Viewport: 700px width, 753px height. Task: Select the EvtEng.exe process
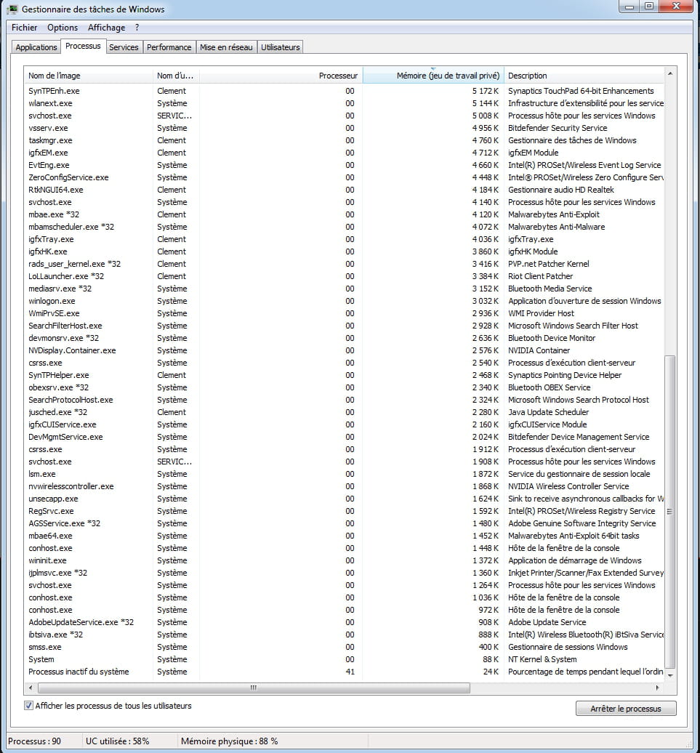point(344,165)
